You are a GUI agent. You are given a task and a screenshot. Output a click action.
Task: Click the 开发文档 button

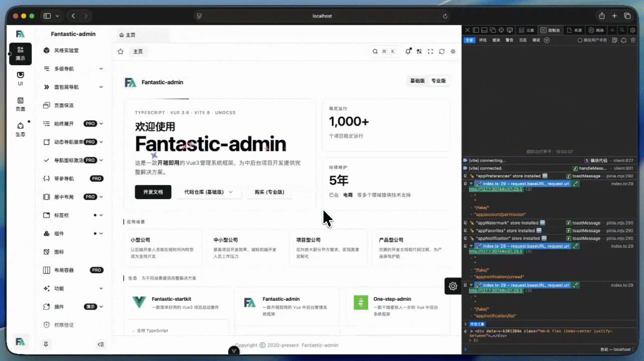tap(153, 192)
